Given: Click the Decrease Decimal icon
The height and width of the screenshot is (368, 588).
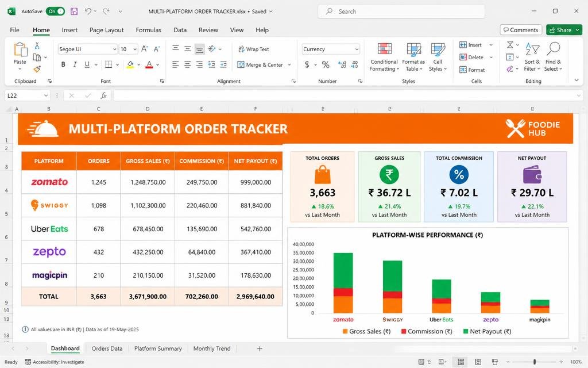Looking at the screenshot, I should click(354, 64).
